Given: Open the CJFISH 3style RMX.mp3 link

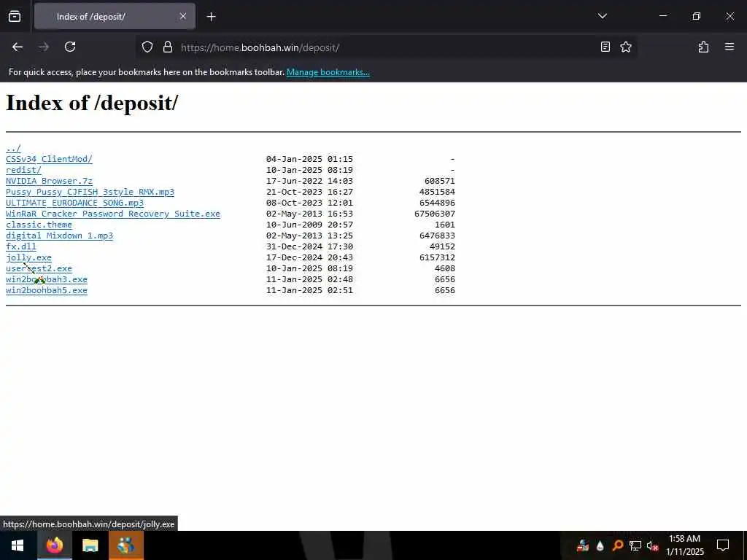Looking at the screenshot, I should coord(90,192).
